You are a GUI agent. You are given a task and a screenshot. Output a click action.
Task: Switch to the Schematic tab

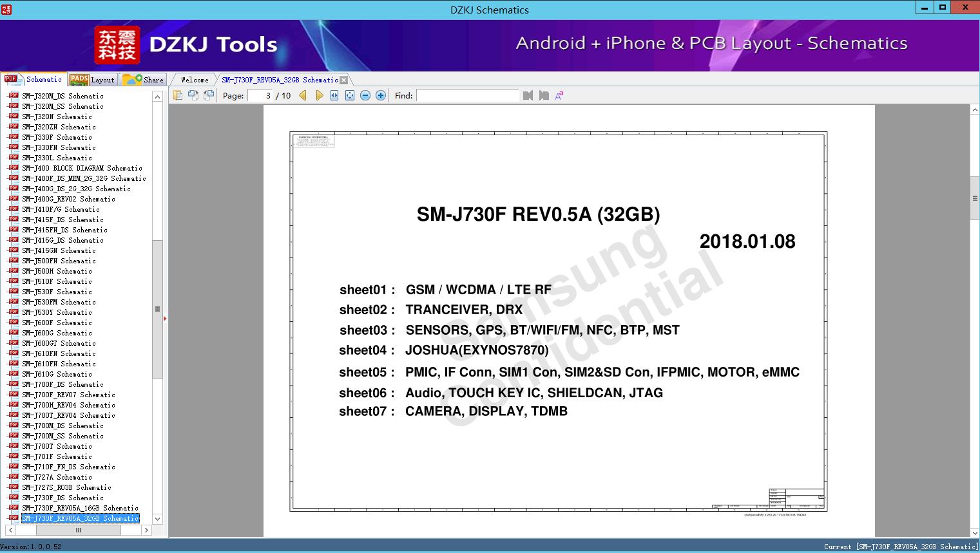[34, 79]
